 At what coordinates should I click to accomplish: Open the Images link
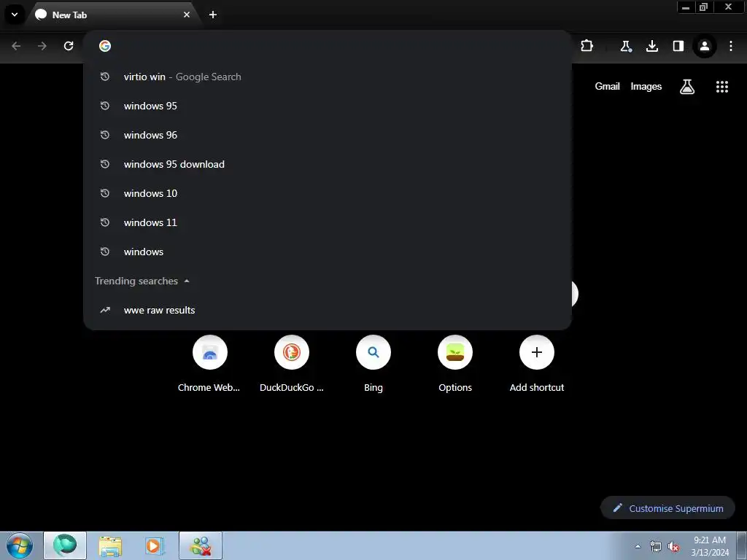pyautogui.click(x=646, y=86)
